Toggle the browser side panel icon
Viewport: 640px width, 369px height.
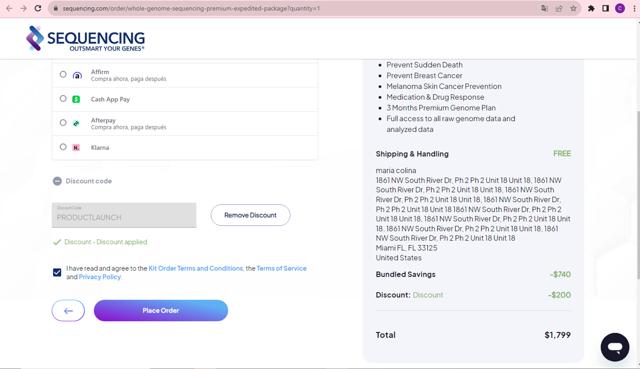pos(605,8)
